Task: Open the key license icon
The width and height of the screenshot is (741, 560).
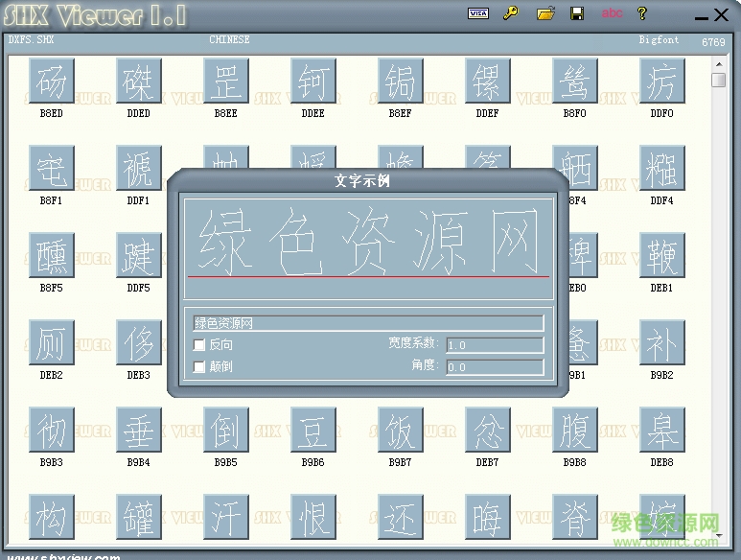Action: pyautogui.click(x=511, y=12)
